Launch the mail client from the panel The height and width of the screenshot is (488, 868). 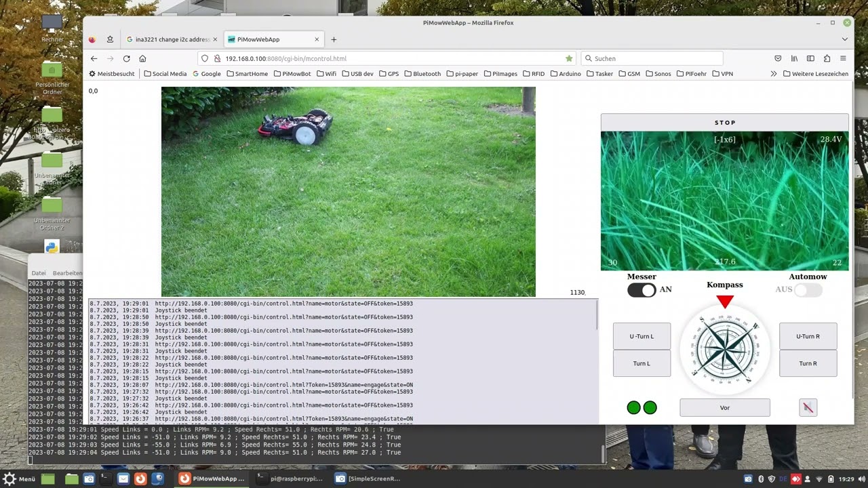(123, 479)
